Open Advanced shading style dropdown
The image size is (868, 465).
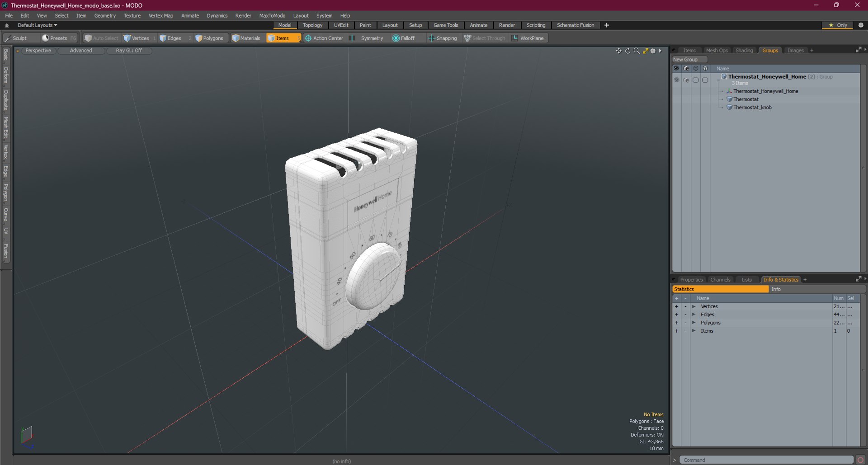(x=81, y=51)
